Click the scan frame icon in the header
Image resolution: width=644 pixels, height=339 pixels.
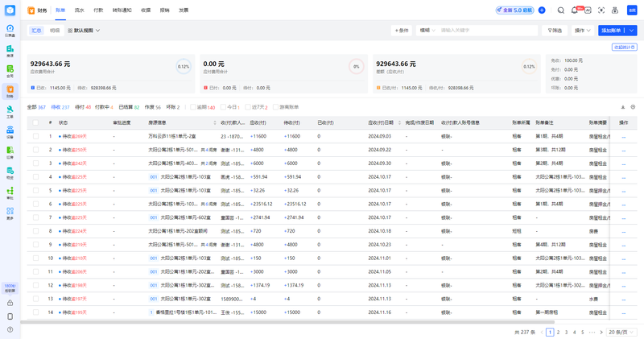pyautogui.click(x=601, y=10)
